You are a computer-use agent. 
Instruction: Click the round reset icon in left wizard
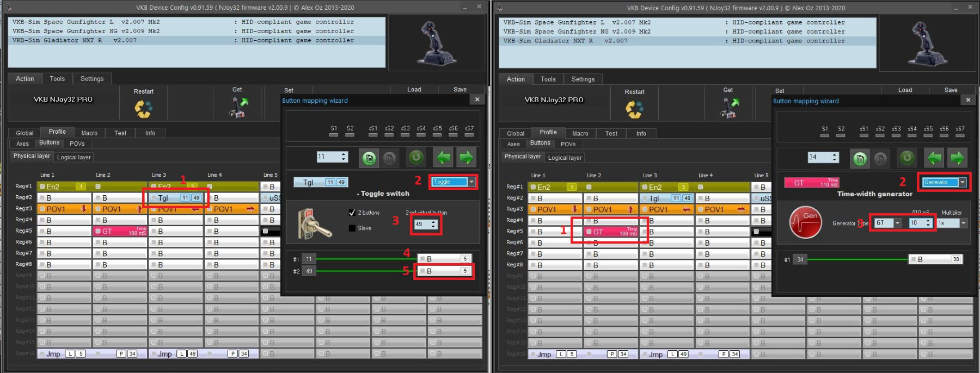pos(416,158)
